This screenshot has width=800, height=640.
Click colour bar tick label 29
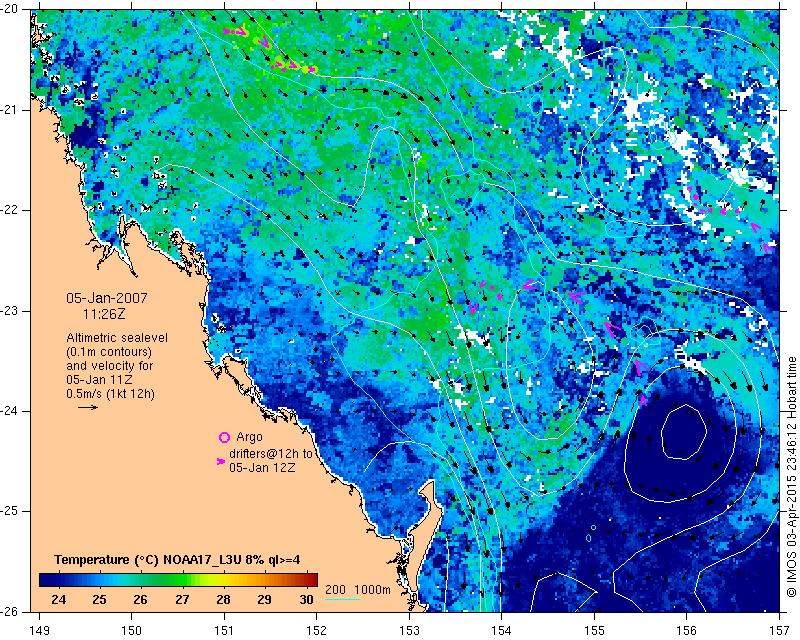(264, 600)
